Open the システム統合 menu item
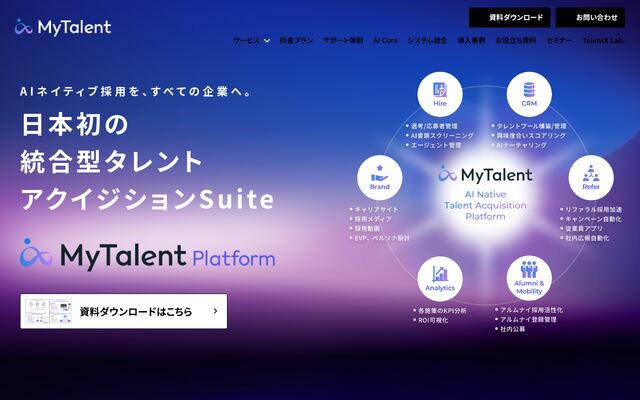The image size is (640, 400). 427,40
